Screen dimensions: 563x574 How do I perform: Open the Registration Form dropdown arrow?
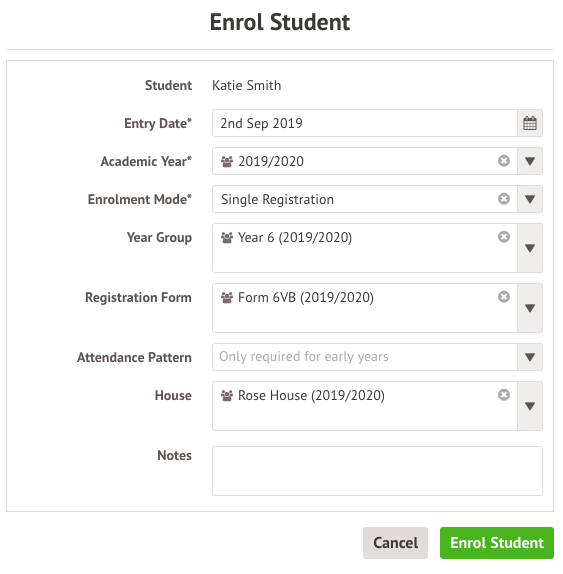click(x=530, y=308)
